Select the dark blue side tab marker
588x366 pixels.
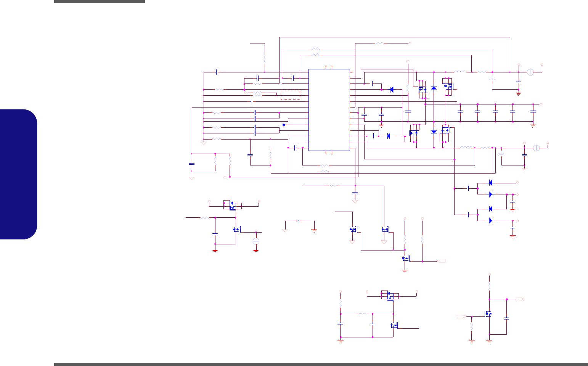[19, 174]
